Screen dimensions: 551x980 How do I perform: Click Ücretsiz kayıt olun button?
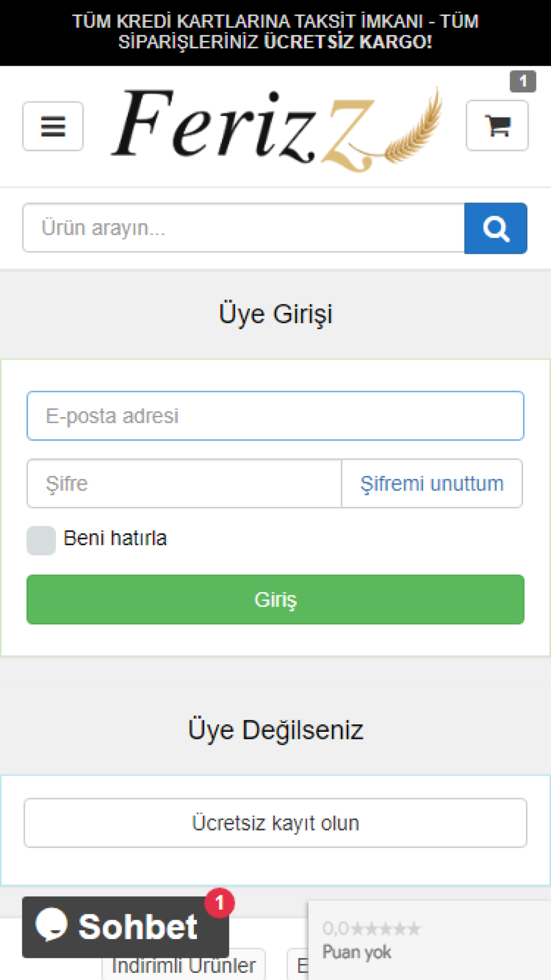[x=275, y=823]
